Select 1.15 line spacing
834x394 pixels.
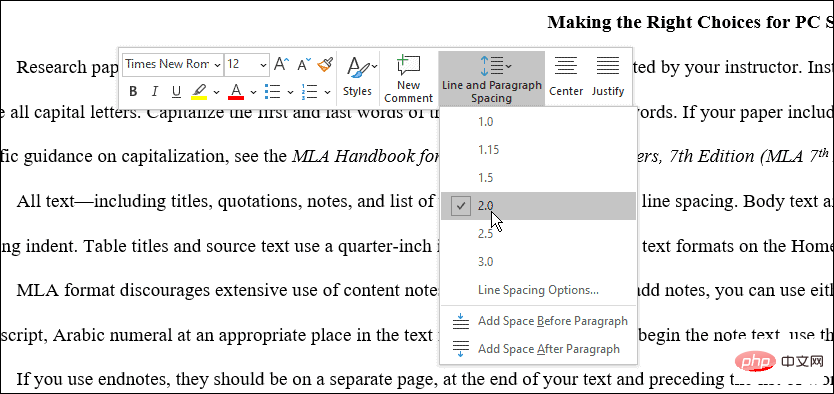(x=538, y=150)
